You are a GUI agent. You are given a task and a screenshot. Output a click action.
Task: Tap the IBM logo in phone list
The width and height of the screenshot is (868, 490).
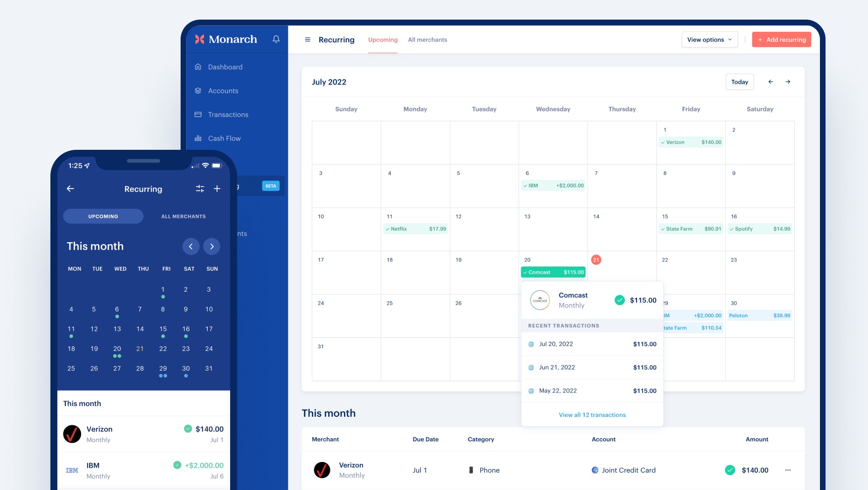(72, 470)
